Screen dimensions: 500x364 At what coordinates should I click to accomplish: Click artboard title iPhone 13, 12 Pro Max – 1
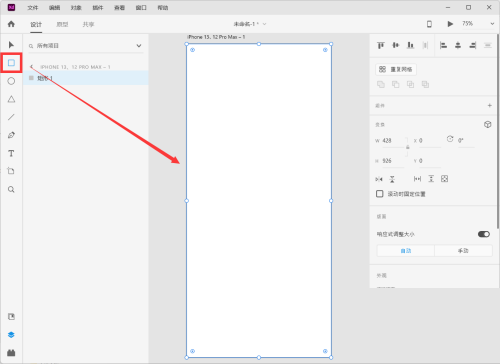click(216, 37)
